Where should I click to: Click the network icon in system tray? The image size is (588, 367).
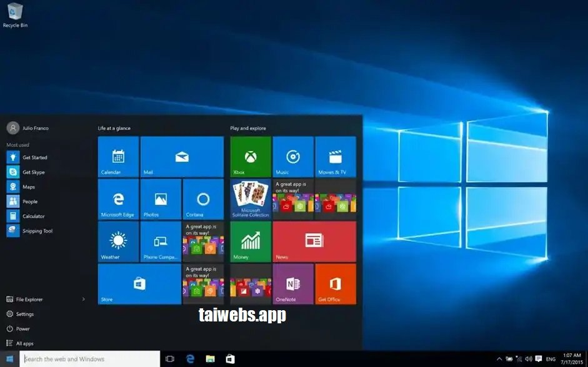click(x=519, y=359)
